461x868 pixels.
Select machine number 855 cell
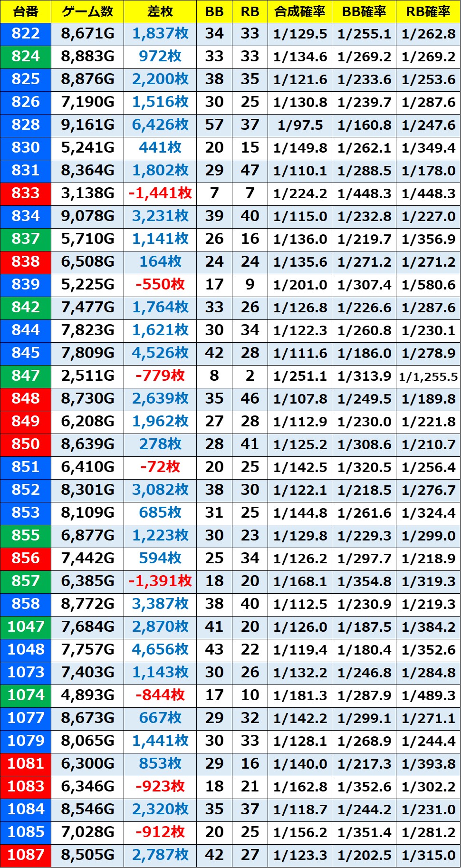pyautogui.click(x=26, y=536)
